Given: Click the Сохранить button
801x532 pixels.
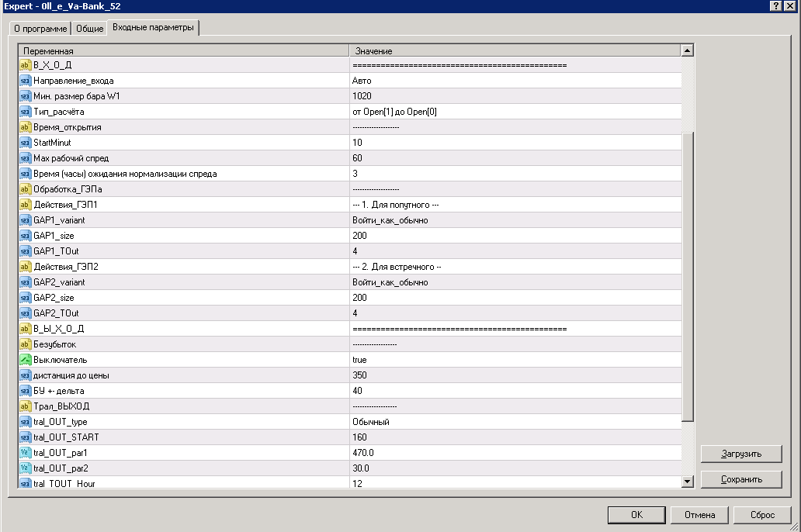Looking at the screenshot, I should 741,479.
